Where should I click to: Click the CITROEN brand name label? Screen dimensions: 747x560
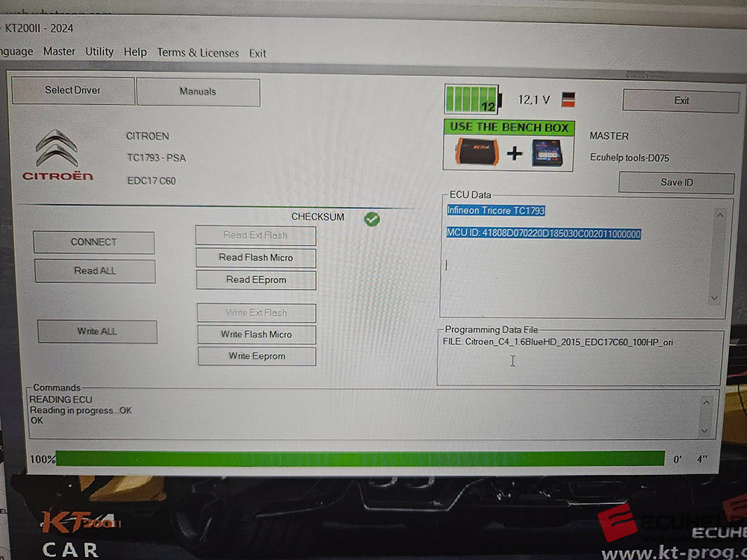click(148, 136)
